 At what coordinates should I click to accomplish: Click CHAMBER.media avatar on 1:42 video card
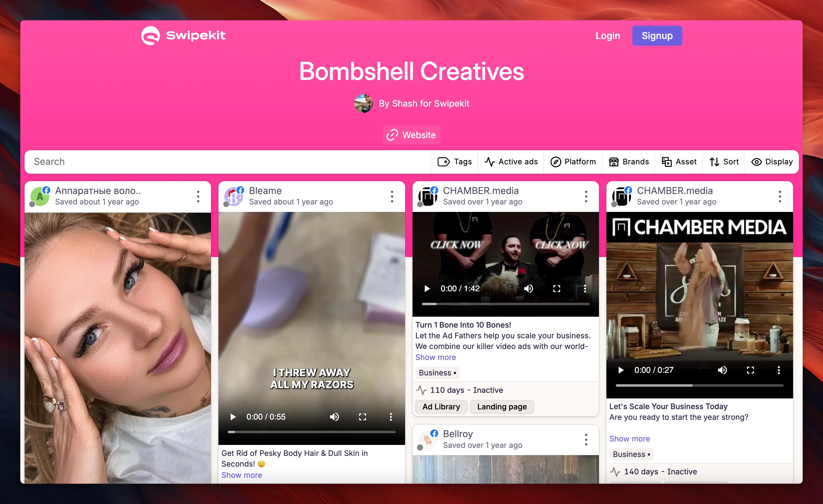click(428, 197)
